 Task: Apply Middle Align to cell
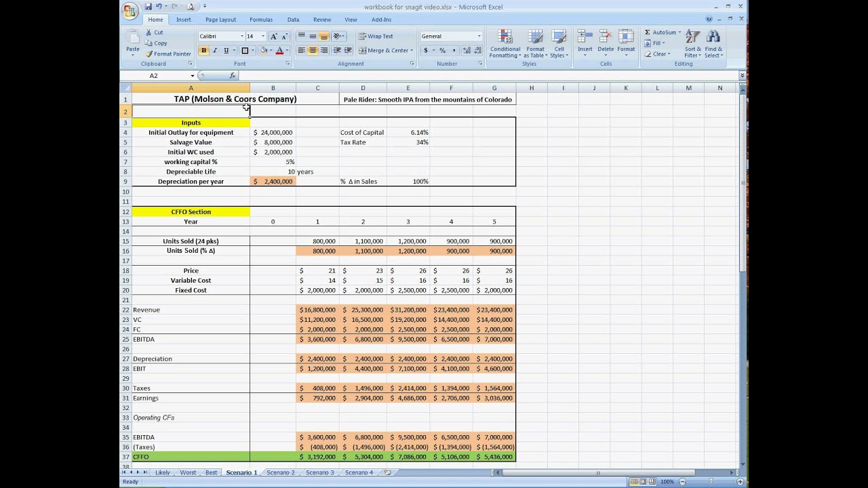tap(313, 36)
